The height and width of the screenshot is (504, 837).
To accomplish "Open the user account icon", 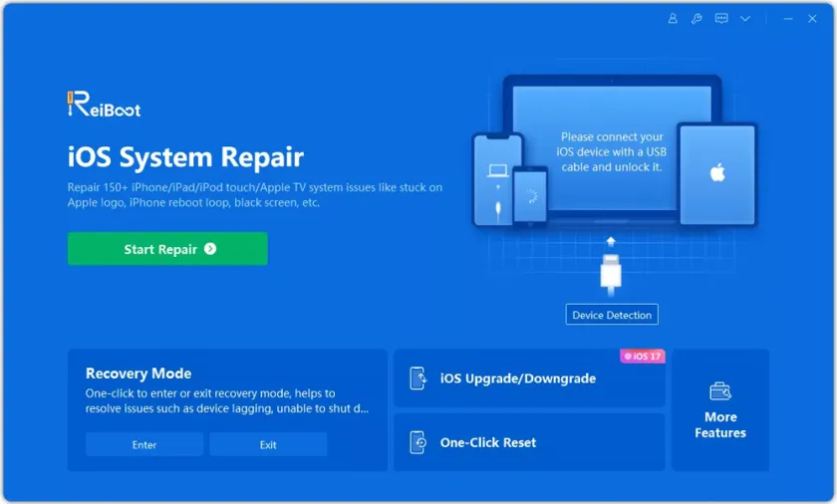I will [673, 19].
